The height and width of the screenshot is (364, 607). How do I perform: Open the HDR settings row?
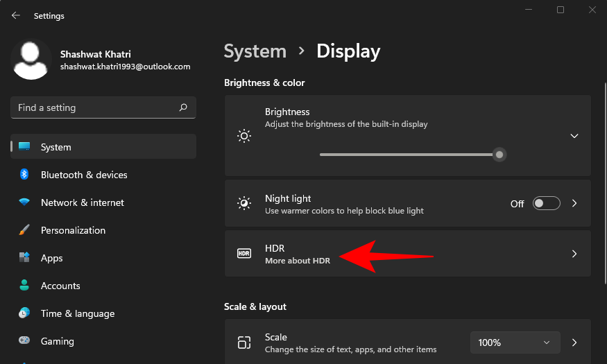point(407,254)
